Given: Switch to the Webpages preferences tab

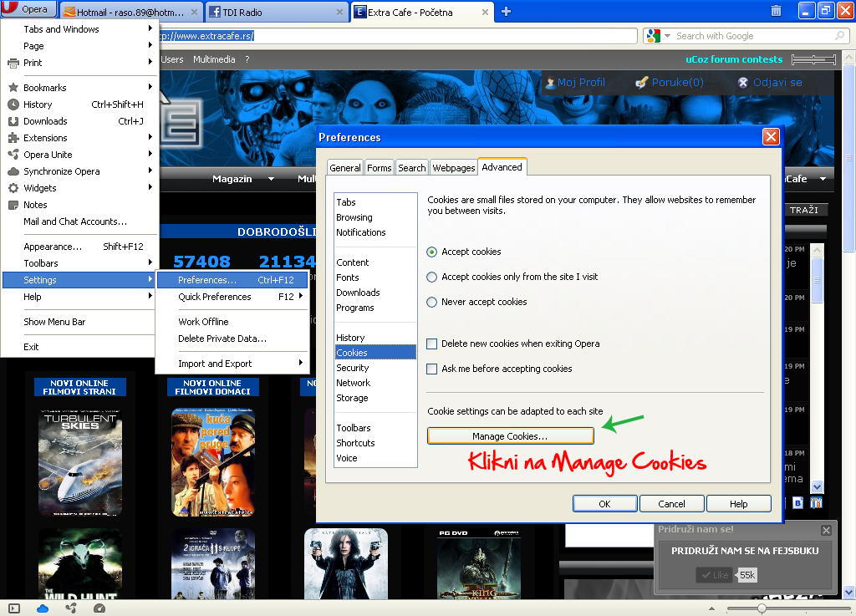Looking at the screenshot, I should [x=453, y=168].
